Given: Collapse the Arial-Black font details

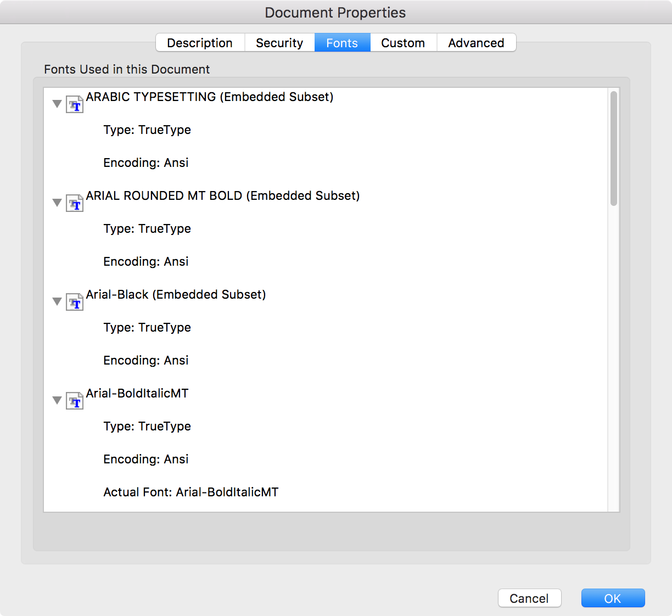Looking at the screenshot, I should 57,301.
